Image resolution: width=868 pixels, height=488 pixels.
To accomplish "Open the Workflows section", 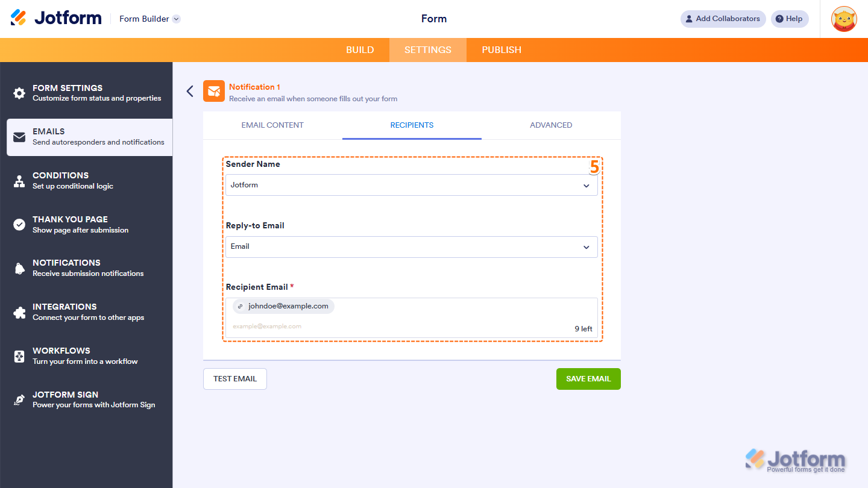I will pyautogui.click(x=61, y=355).
